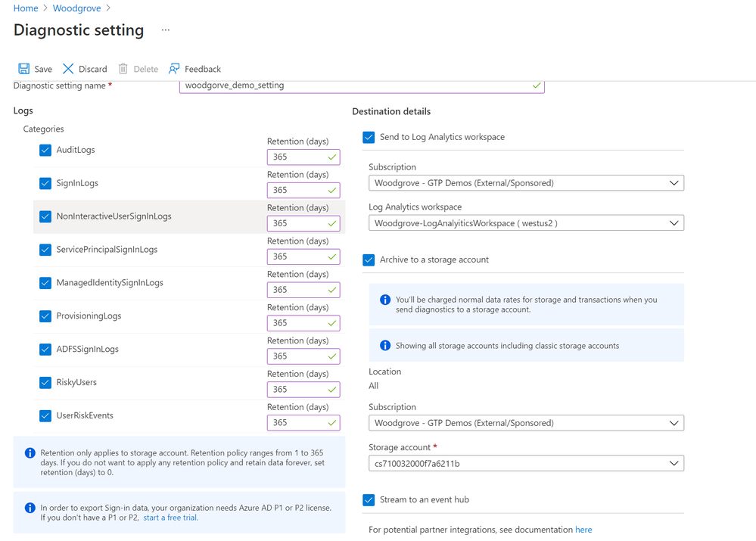Open Subscription dropdown under Log Analytics workspace section
This screenshot has width=756, height=541.
click(x=526, y=183)
